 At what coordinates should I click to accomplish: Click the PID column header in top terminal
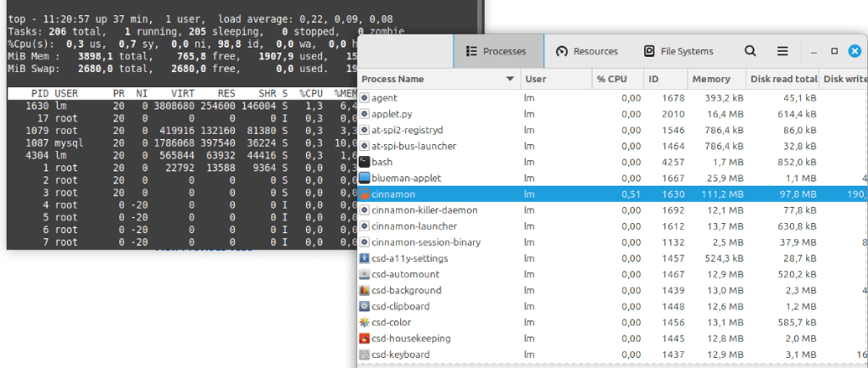coord(41,93)
